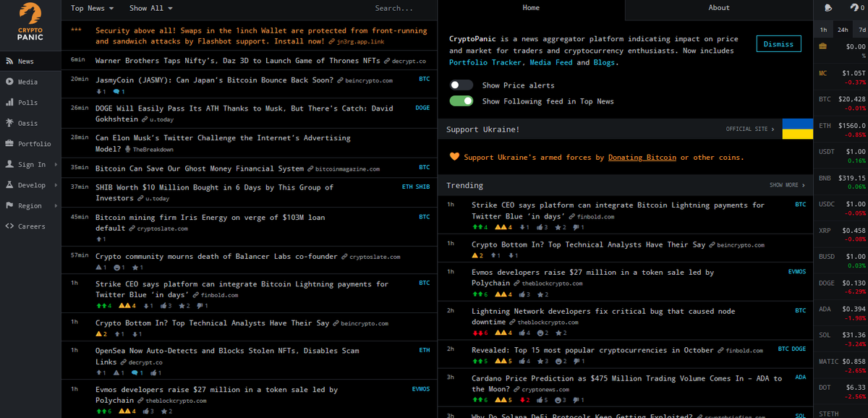868x418 pixels.
Task: Click the ETH price row in ticker
Action: pyautogui.click(x=841, y=129)
